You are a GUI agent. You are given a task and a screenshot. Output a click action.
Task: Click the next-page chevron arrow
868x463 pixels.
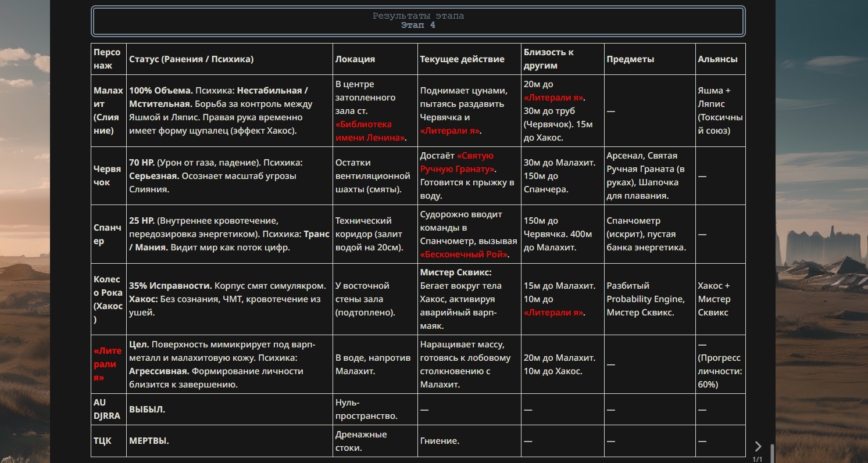click(x=758, y=446)
